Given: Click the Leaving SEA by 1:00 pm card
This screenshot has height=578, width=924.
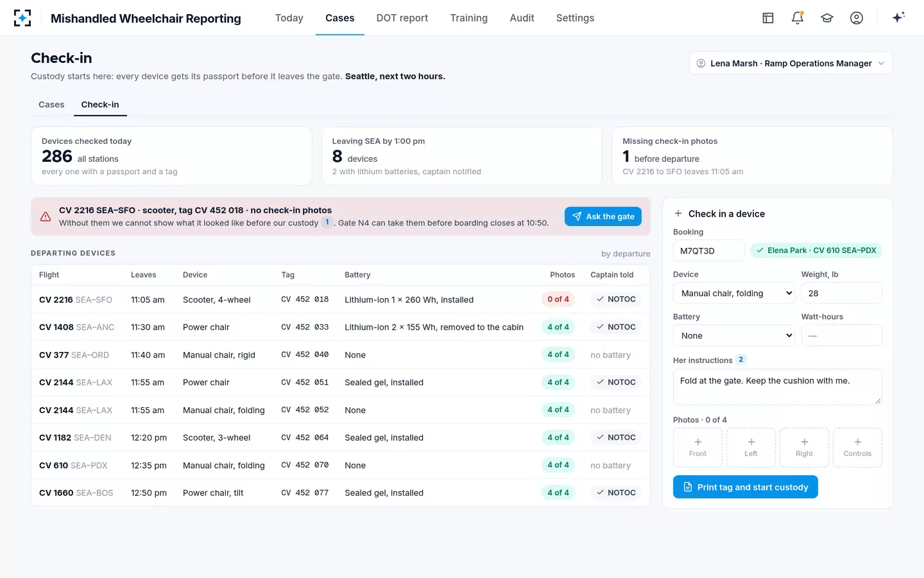Looking at the screenshot, I should 462,156.
